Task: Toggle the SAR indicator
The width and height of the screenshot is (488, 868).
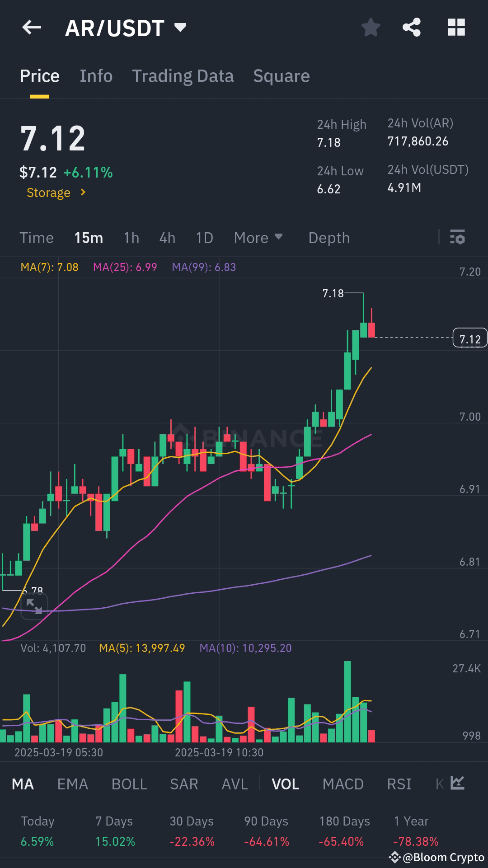Action: click(x=184, y=784)
